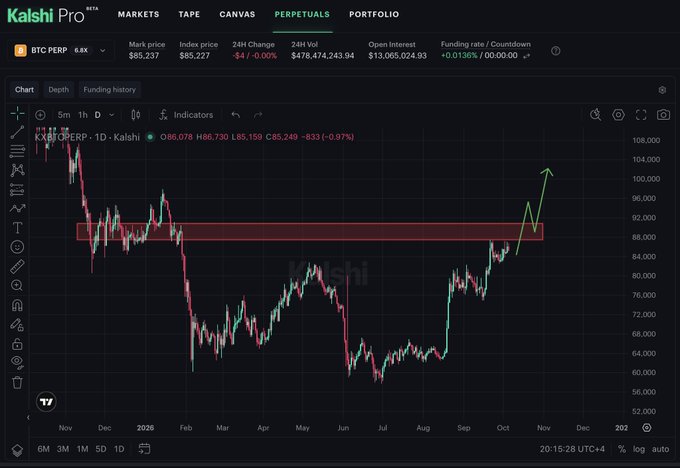Open the timeframe interval dropdown arrow

[x=111, y=115]
